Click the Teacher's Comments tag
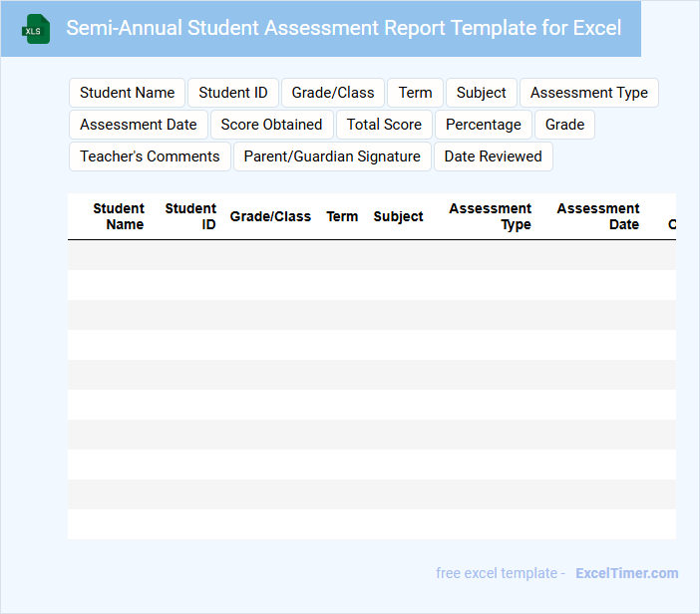 150,156
